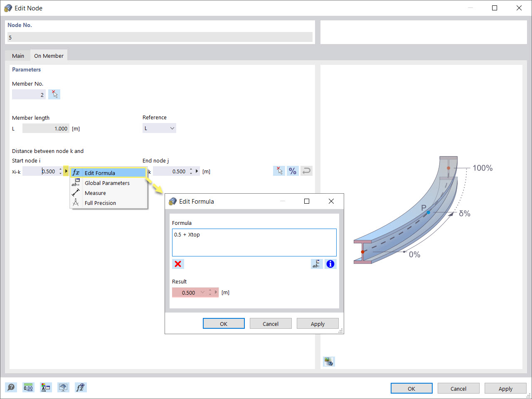The height and width of the screenshot is (399, 532).
Task: Delete the formula using the red X icon
Action: coord(178,264)
